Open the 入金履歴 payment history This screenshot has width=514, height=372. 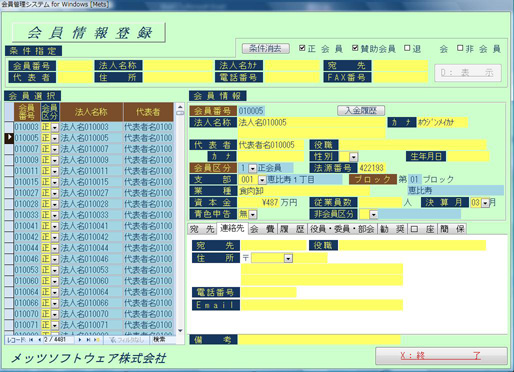click(361, 110)
